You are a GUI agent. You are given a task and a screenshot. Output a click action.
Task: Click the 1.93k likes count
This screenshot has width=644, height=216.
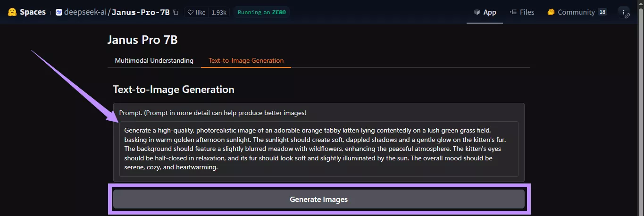tap(219, 12)
